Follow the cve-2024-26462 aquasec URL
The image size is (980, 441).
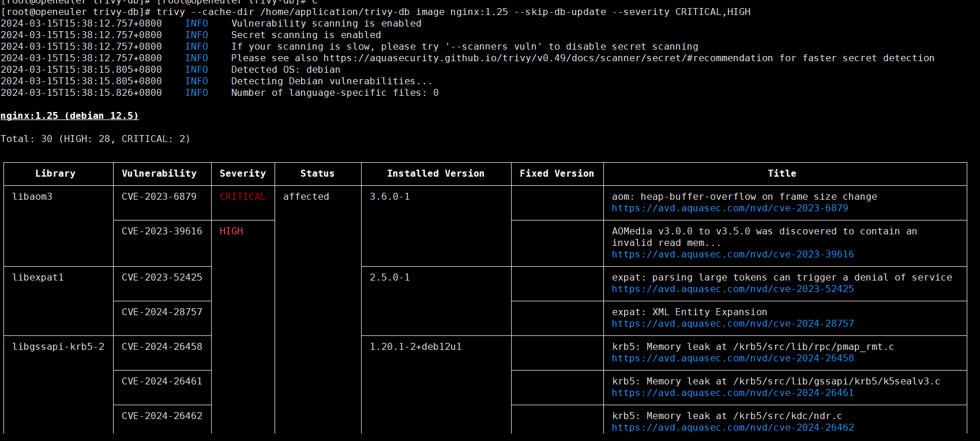coord(733,428)
